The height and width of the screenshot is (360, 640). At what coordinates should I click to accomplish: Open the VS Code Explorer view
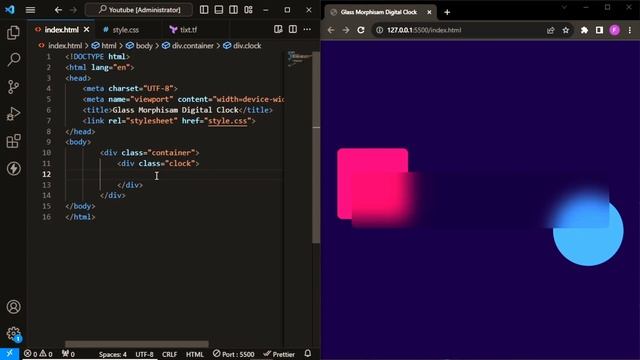click(x=13, y=33)
